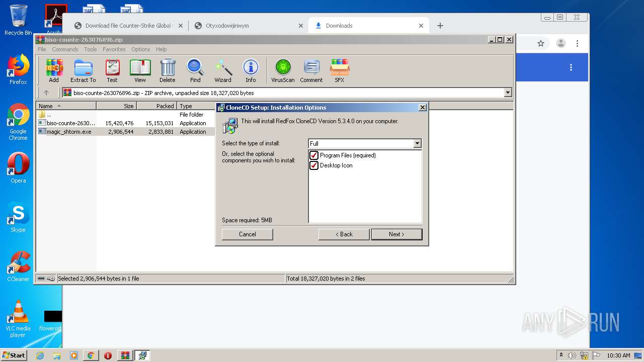The height and width of the screenshot is (362, 644).
Task: Click the Delete recycle bin icon
Action: [x=168, y=71]
